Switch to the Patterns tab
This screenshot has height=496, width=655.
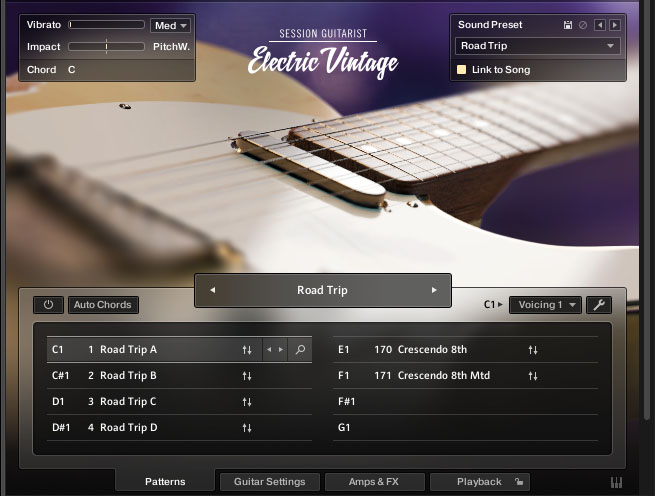pyautogui.click(x=165, y=482)
